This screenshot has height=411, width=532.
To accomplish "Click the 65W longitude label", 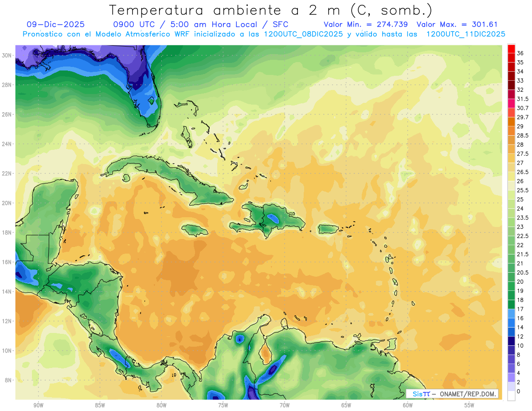I will (346, 405).
